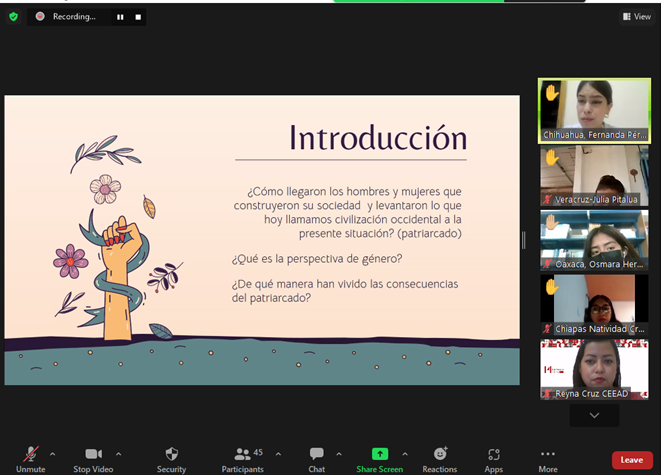Click raised hand icon on Oaxaca tile
The width and height of the screenshot is (661, 475).
(552, 222)
